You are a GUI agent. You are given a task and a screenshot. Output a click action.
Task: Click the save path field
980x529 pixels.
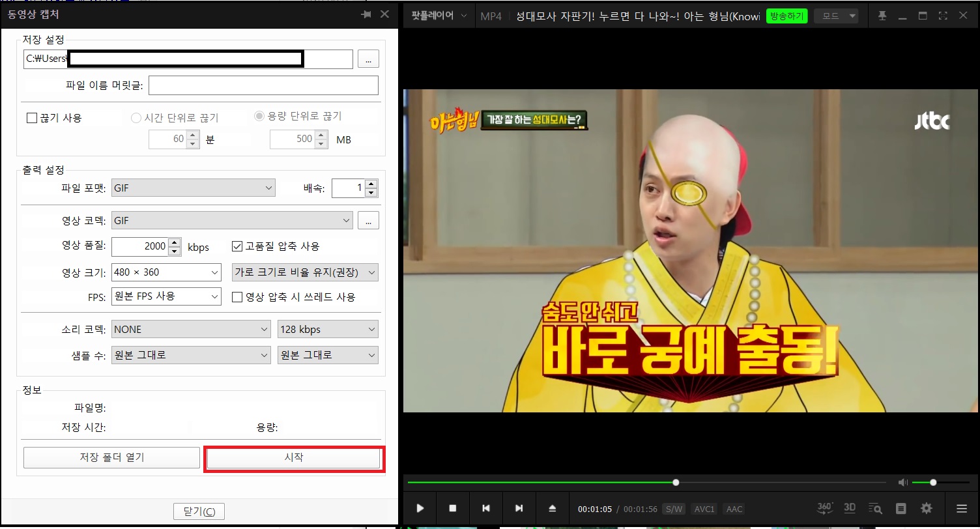point(188,59)
